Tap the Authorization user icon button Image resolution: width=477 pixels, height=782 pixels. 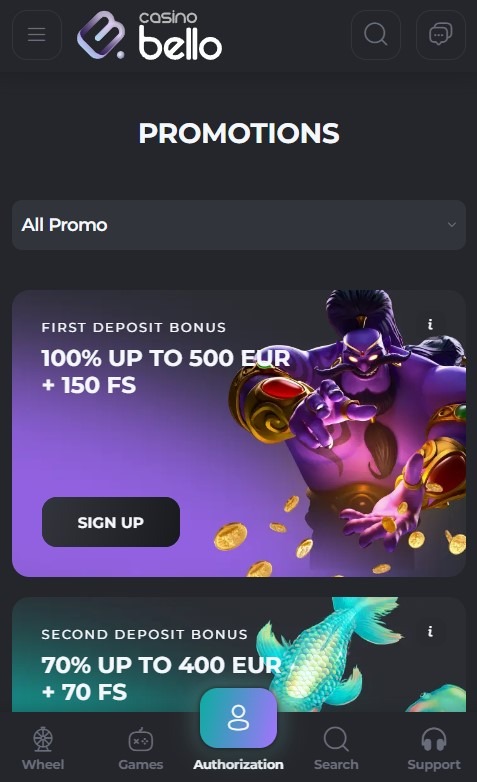point(238,718)
